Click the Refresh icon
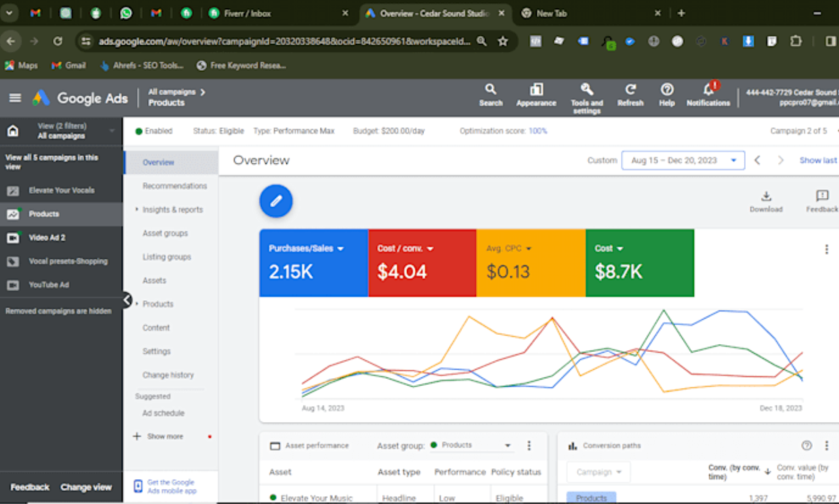This screenshot has height=504, width=839. [630, 92]
